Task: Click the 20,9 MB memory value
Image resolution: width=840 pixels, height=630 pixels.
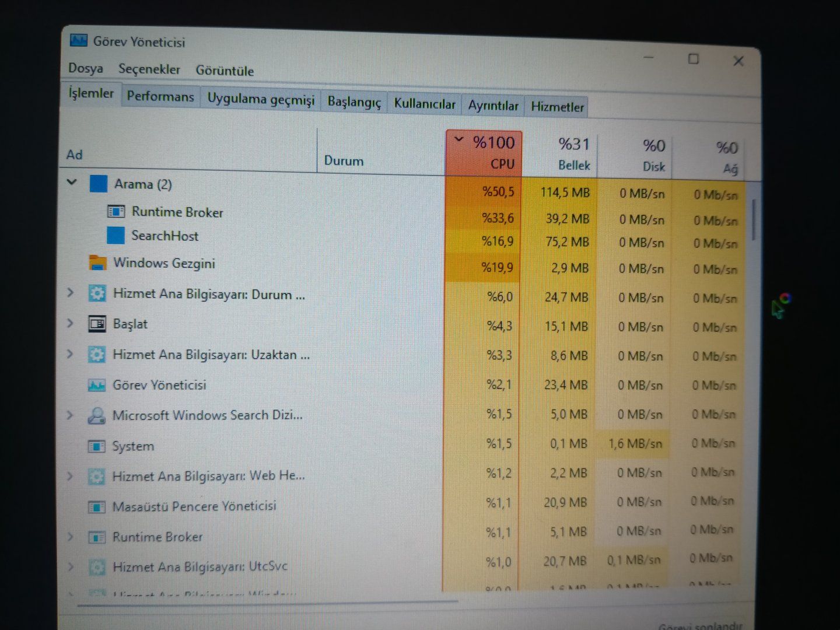Action: (x=565, y=502)
